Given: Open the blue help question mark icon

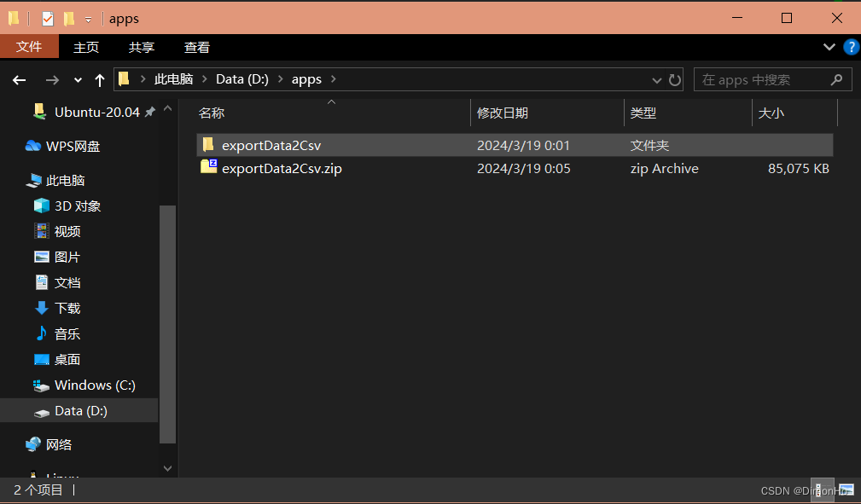Looking at the screenshot, I should 851,47.
